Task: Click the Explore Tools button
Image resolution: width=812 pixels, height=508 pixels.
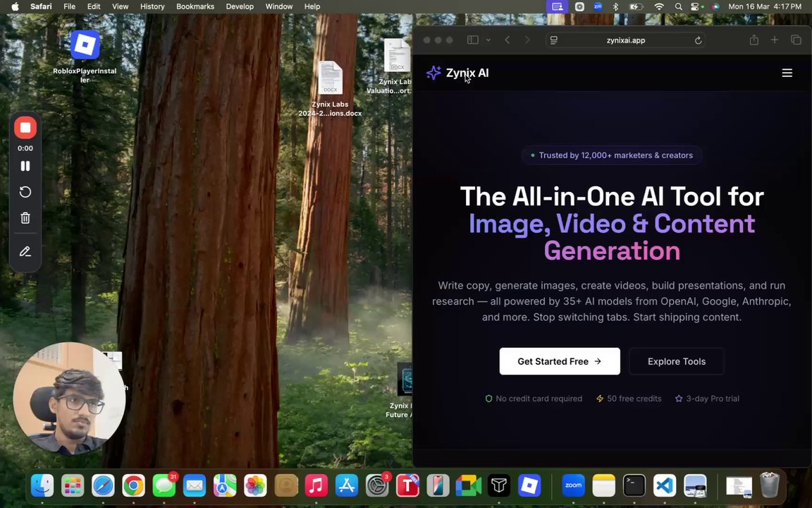Action: point(677,361)
